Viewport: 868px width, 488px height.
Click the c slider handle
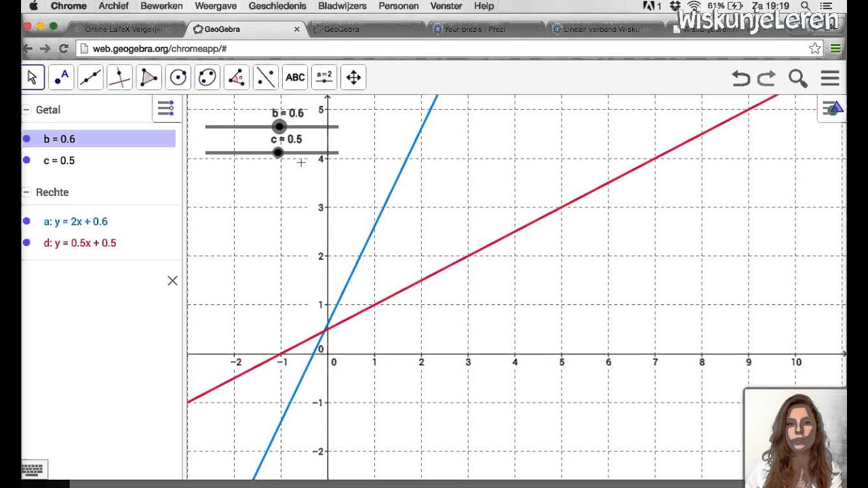coord(278,152)
